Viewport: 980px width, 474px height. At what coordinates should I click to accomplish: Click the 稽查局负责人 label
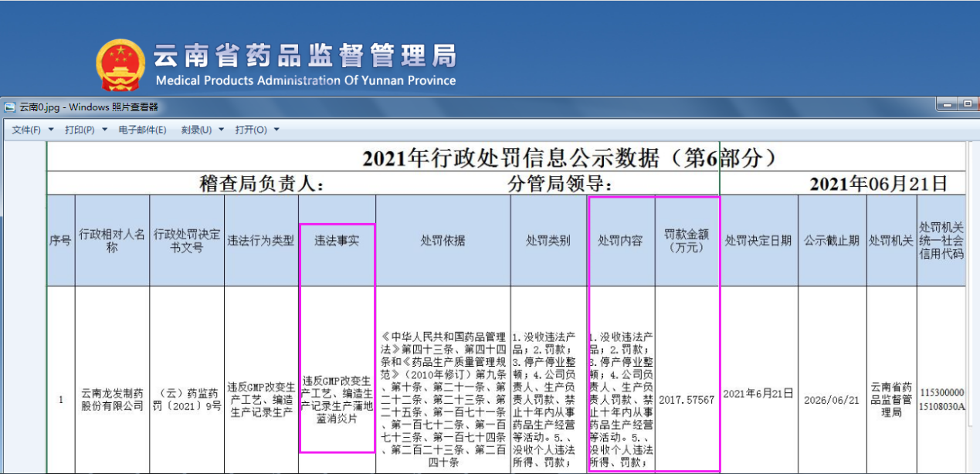tap(261, 184)
